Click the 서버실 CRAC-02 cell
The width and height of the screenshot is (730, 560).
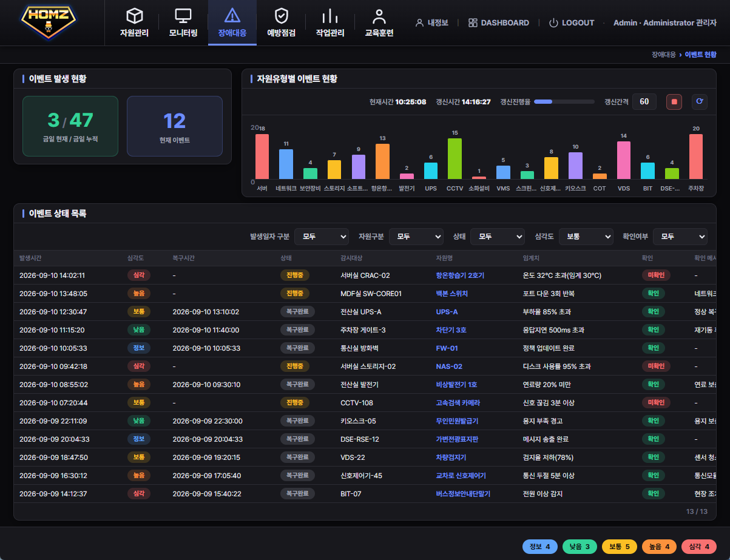(365, 275)
